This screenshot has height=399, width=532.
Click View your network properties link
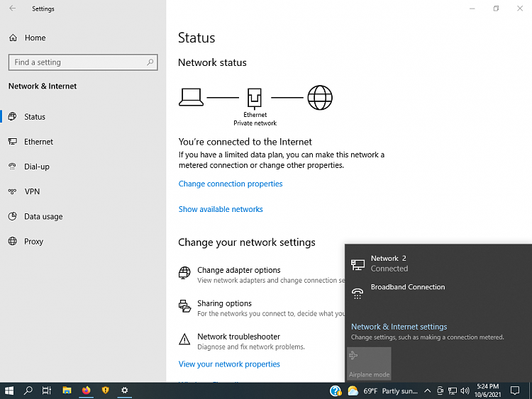[x=229, y=364]
